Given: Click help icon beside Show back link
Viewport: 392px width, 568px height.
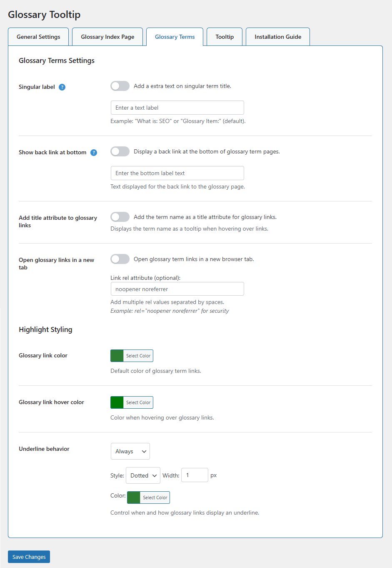Looking at the screenshot, I should coord(94,153).
